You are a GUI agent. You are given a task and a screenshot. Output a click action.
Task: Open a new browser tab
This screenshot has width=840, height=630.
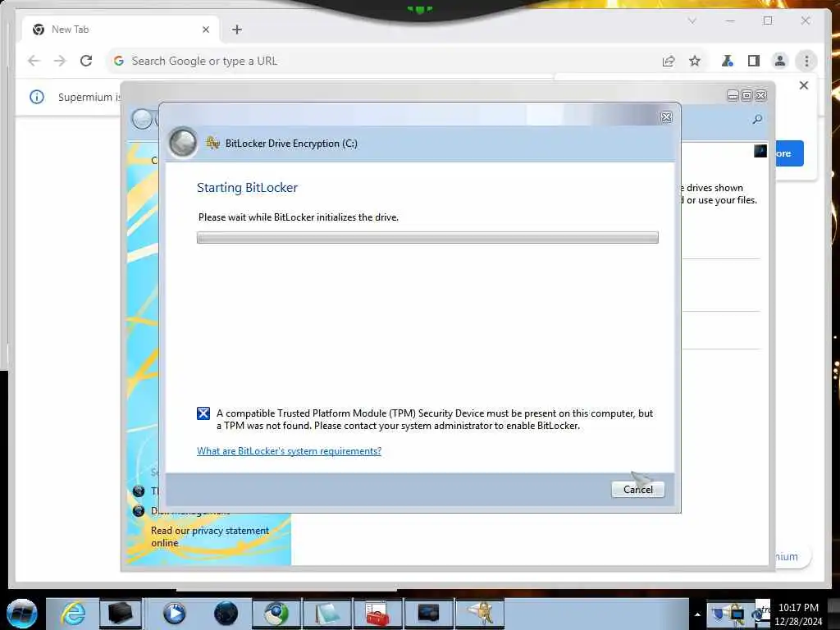point(237,30)
